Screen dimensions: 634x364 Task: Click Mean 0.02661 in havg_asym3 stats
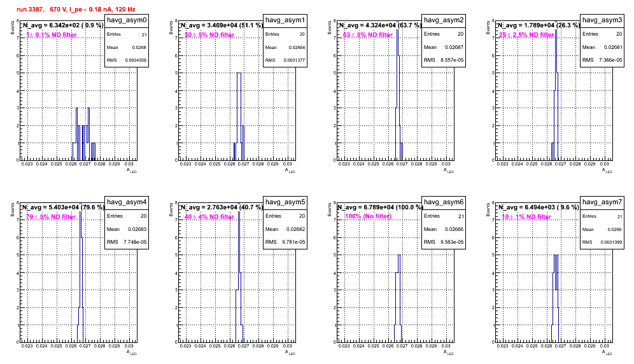coord(602,47)
